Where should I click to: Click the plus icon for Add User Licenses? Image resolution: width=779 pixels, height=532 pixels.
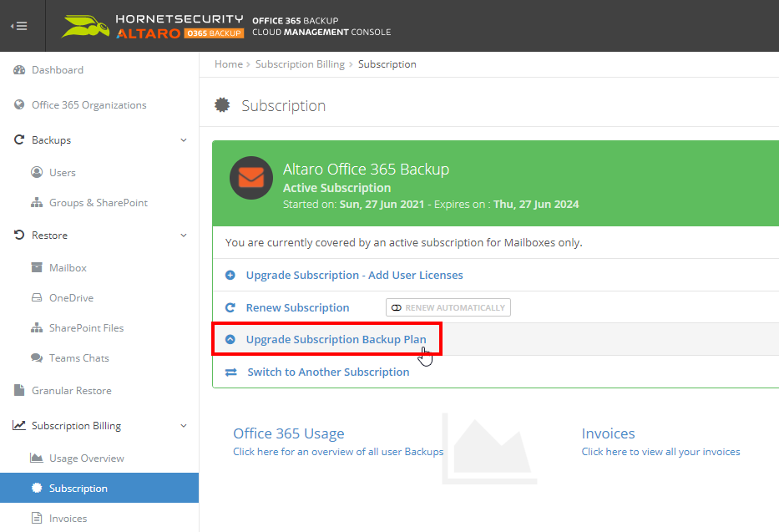point(230,275)
